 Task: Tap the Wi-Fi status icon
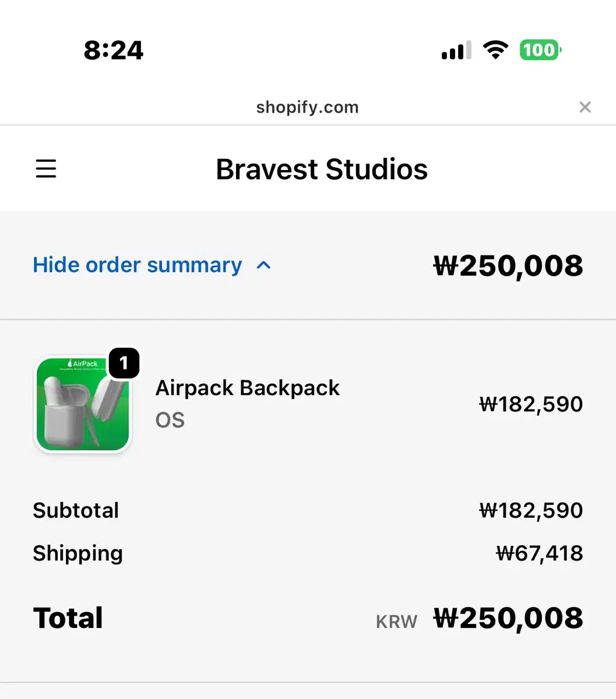495,51
